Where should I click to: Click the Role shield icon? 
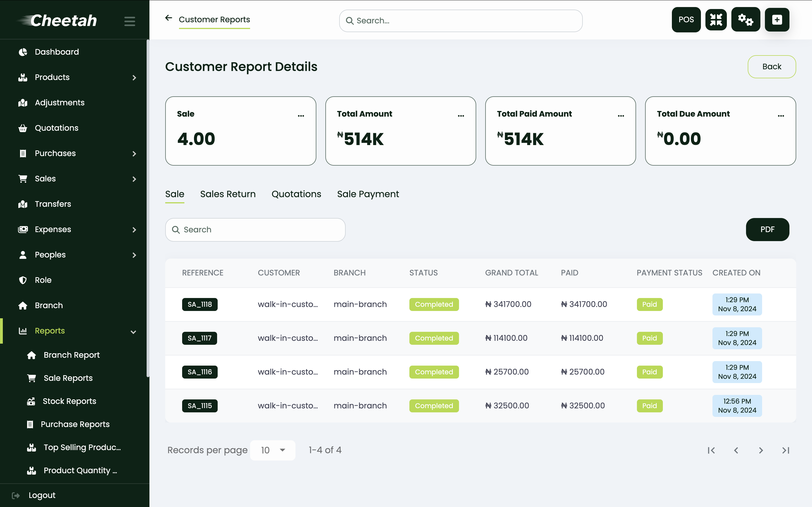(23, 280)
